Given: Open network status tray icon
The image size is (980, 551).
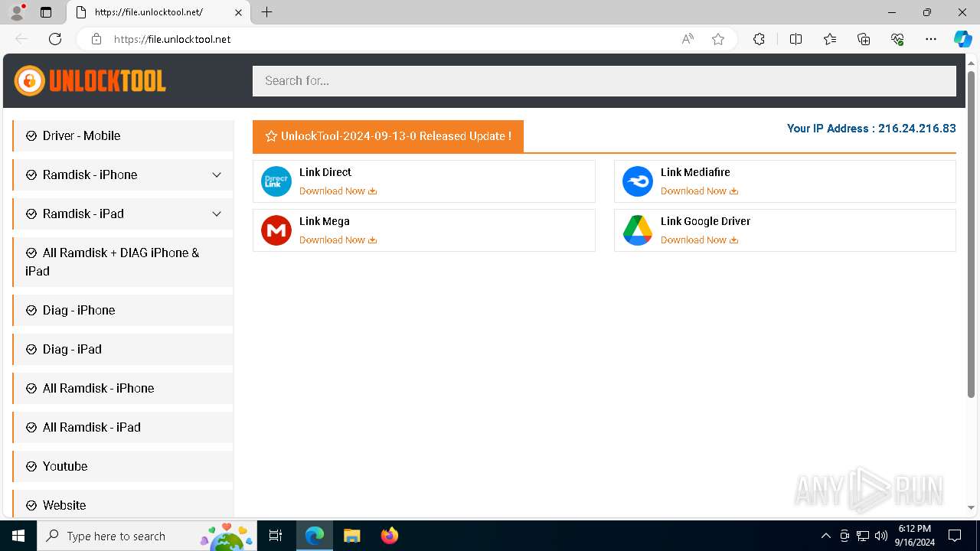Looking at the screenshot, I should click(x=863, y=536).
